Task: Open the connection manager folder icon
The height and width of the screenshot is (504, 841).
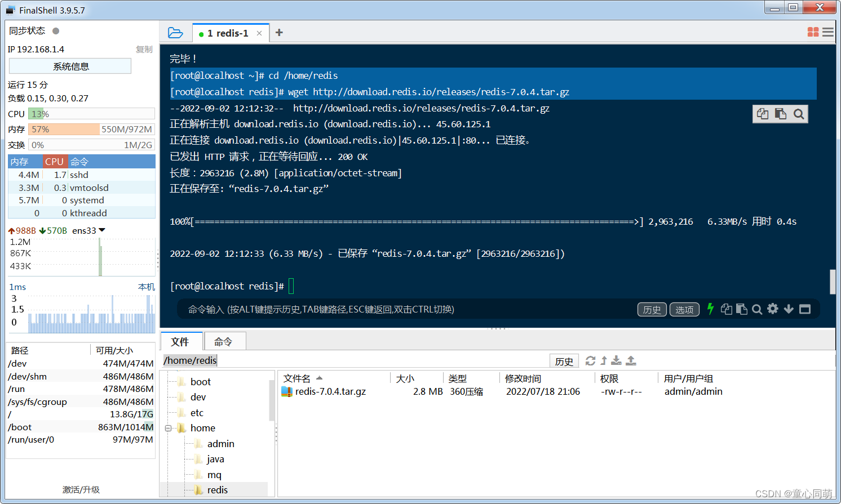Action: point(175,33)
